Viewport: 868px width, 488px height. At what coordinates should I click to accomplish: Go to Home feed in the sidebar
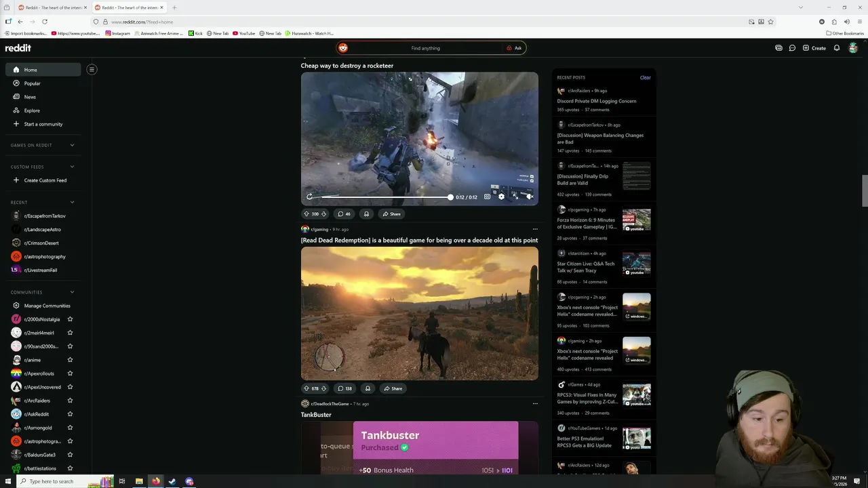click(x=43, y=69)
